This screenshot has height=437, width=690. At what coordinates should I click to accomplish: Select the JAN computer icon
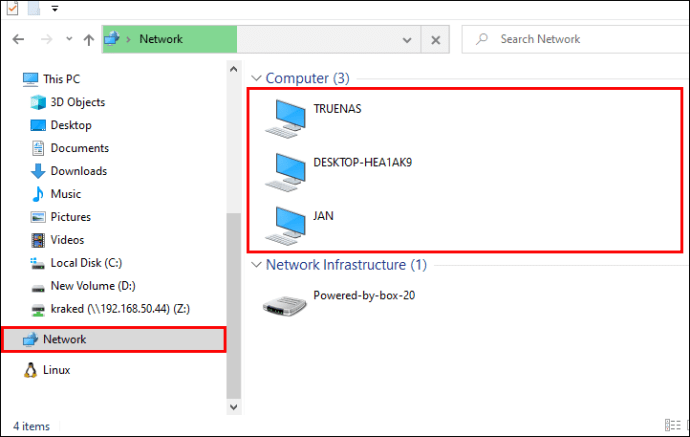click(x=287, y=223)
